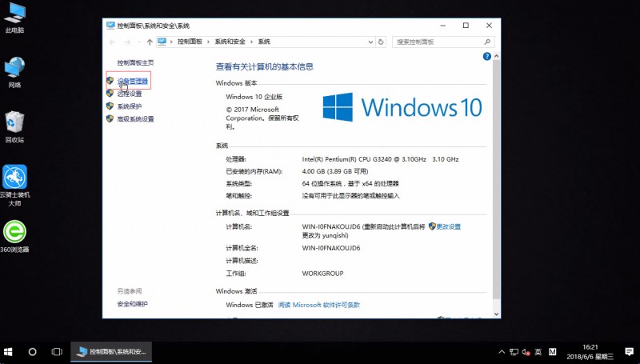Click the computer icon in address bar
Image resolution: width=640 pixels, height=364 pixels.
[162, 42]
